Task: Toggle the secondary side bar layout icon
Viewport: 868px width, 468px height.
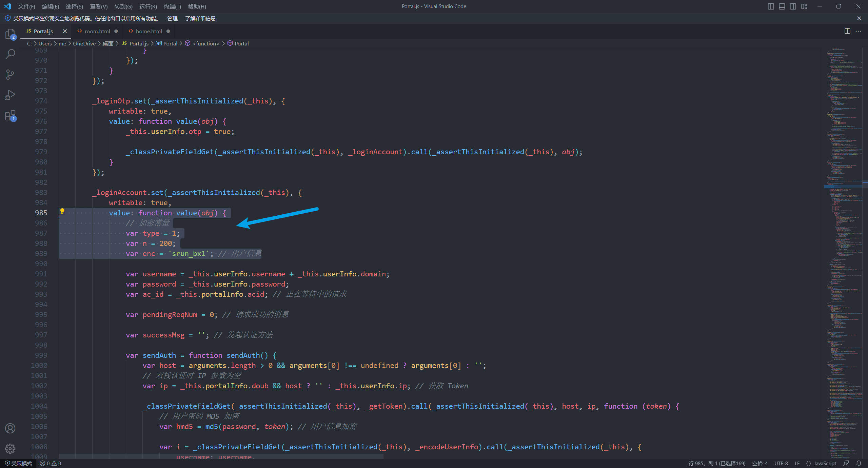Action: [x=793, y=6]
